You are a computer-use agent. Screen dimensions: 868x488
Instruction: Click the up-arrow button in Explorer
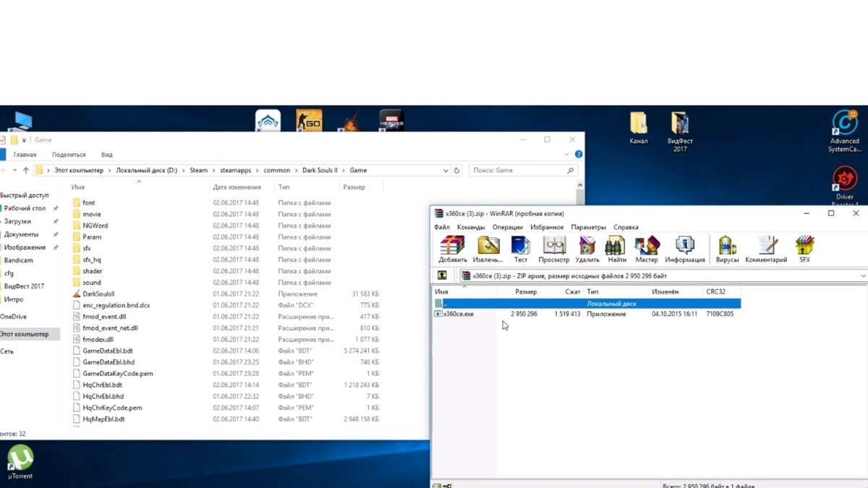(x=26, y=171)
